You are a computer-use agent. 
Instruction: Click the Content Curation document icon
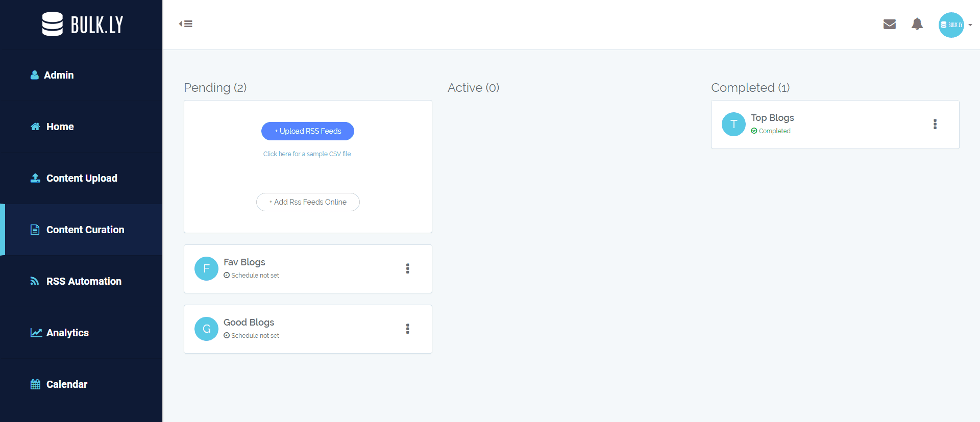(35, 230)
